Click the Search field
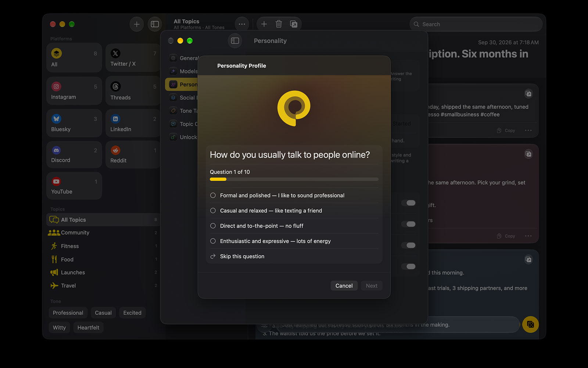The image size is (588, 368). coord(476,24)
